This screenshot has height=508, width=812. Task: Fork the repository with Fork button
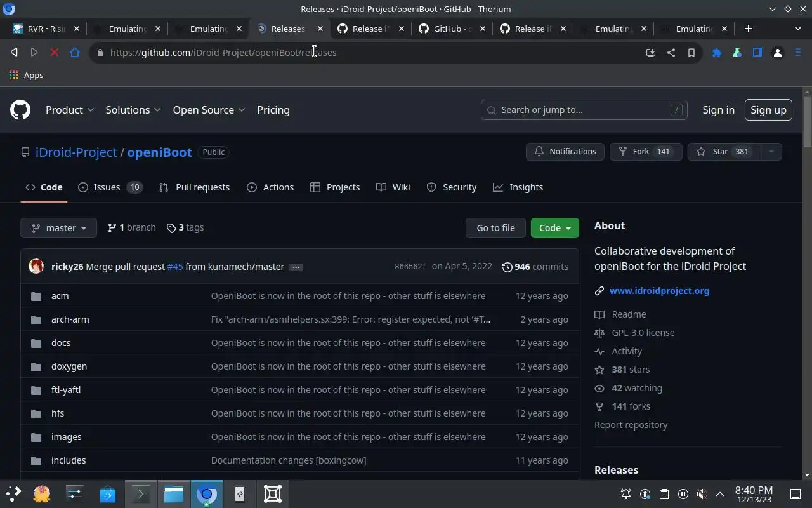click(x=646, y=152)
